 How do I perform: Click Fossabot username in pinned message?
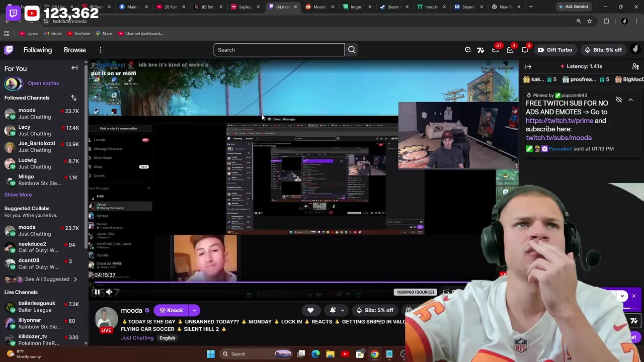pyautogui.click(x=560, y=149)
